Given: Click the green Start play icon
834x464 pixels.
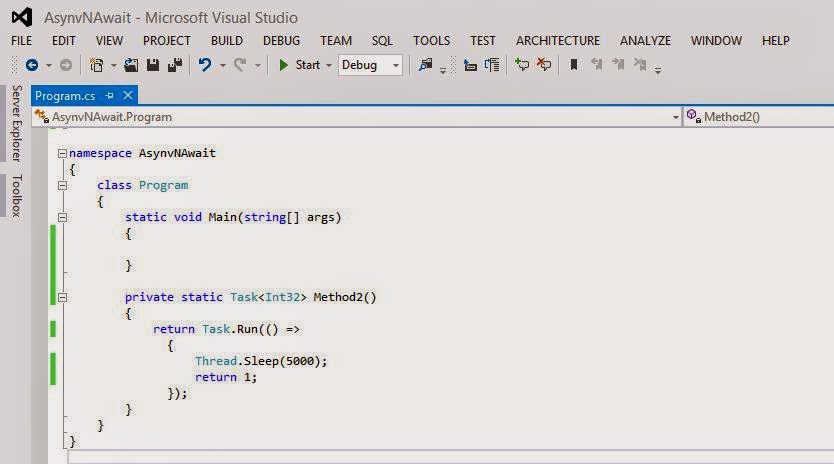Looking at the screenshot, I should (x=283, y=65).
